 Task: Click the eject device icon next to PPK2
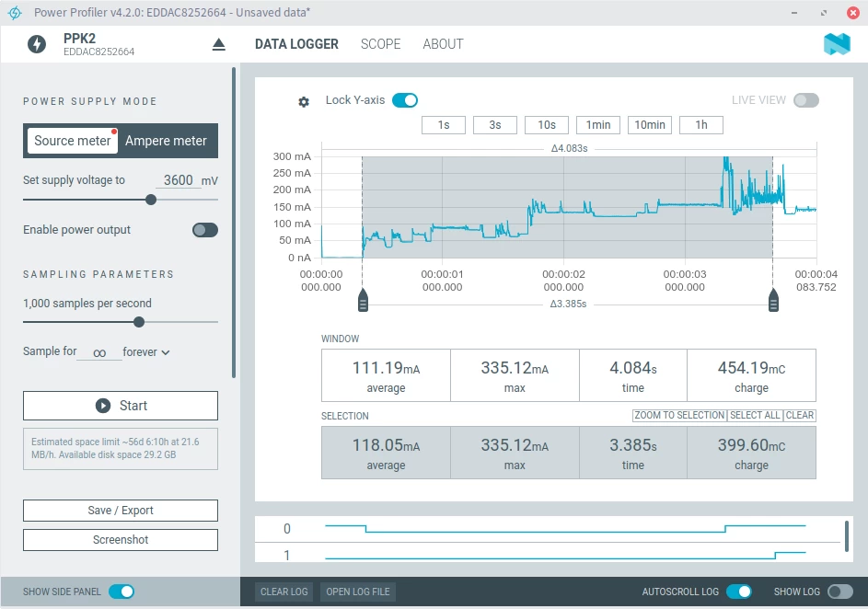tap(218, 44)
